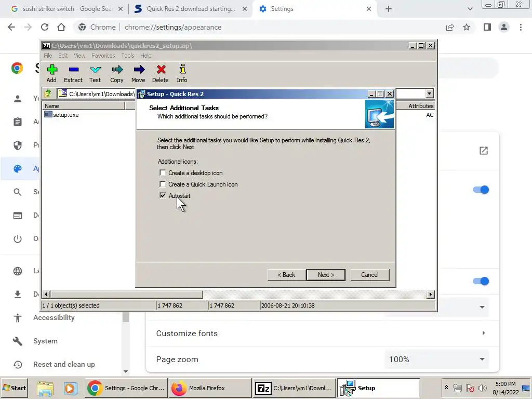Screen dimensions: 532x399
Task: Click the 7-Zip Info toolbar icon
Action: [x=182, y=74]
